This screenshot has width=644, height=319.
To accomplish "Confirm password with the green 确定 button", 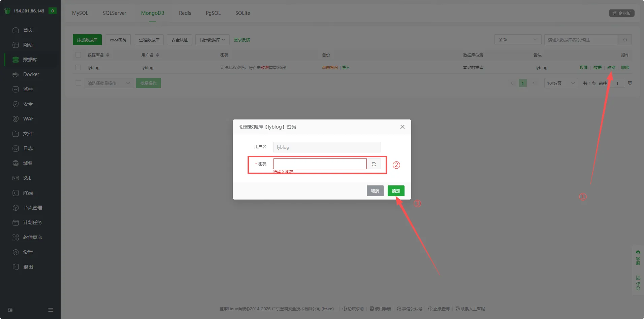I will pyautogui.click(x=396, y=191).
